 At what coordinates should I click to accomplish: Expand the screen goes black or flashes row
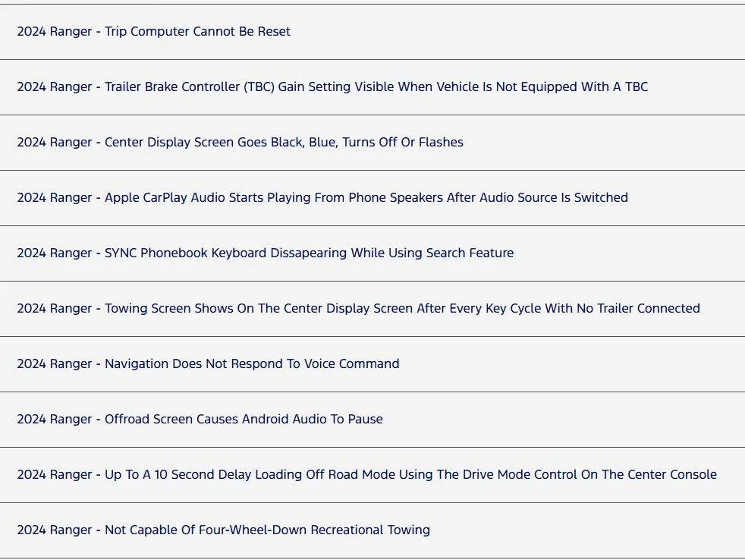372,143
